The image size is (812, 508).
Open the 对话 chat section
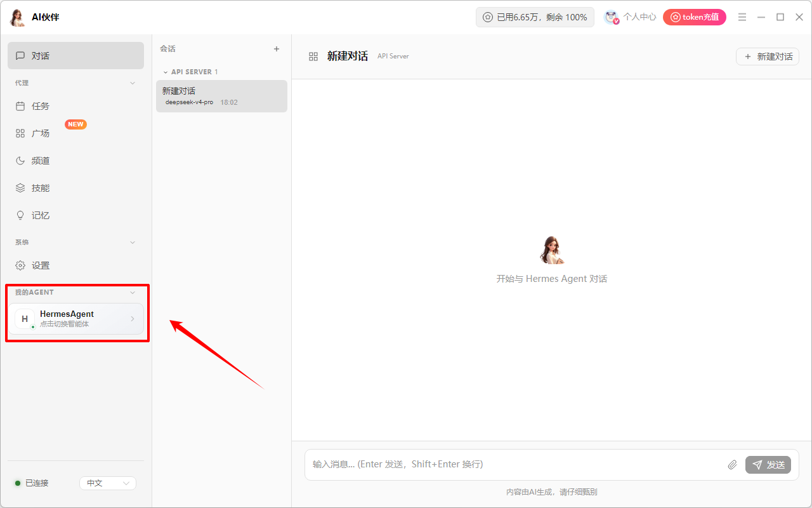75,56
